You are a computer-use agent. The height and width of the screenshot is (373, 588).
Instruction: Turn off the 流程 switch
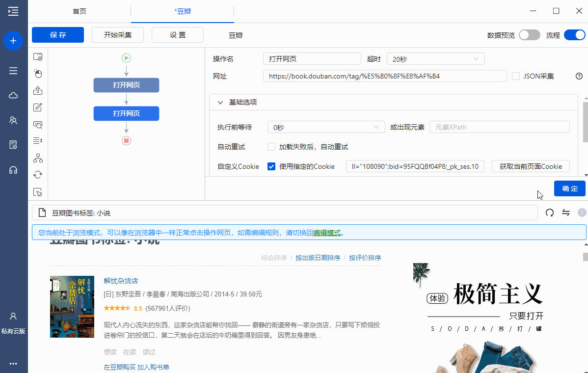pyautogui.click(x=574, y=35)
